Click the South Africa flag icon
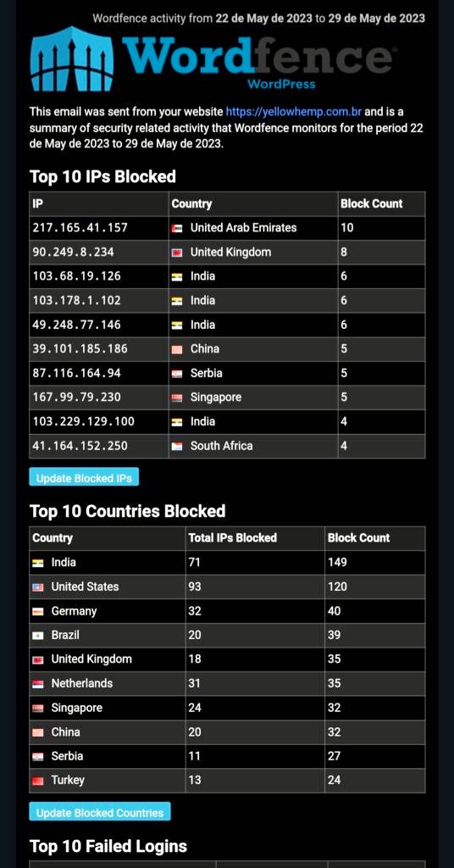Viewport: 454px width, 868px height. (x=177, y=446)
